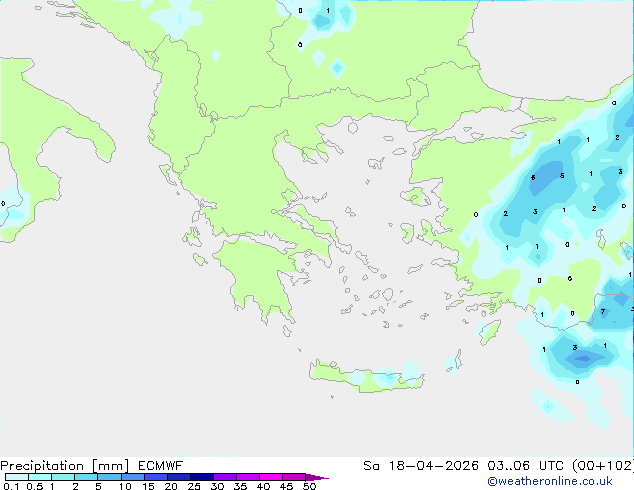Click the '10' legend scale label

(125, 486)
